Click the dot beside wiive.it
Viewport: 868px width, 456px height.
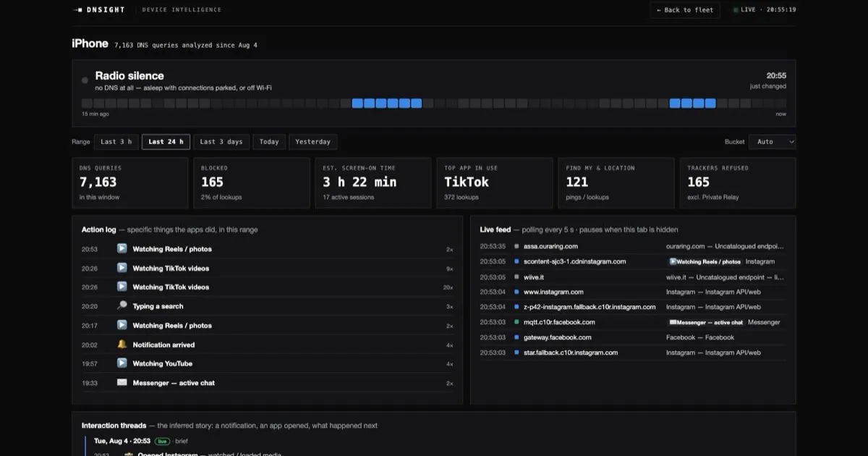[x=516, y=276]
